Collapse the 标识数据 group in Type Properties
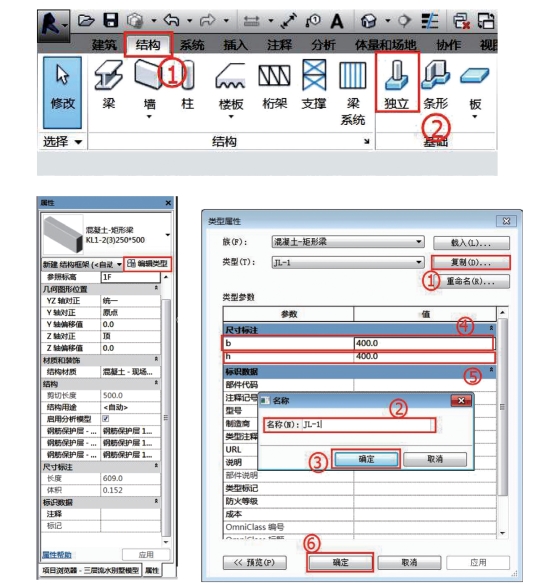This screenshot has width=535, height=585. pyautogui.click(x=491, y=370)
